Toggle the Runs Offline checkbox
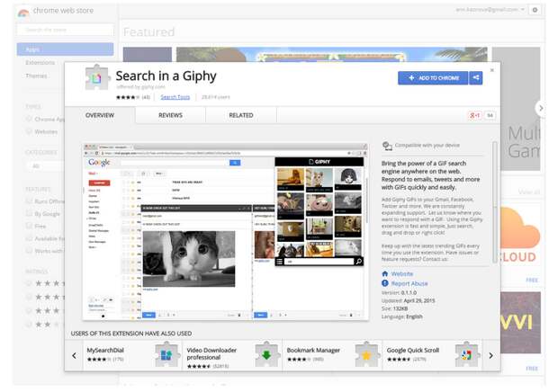The height and width of the screenshot is (392, 558). (x=29, y=201)
